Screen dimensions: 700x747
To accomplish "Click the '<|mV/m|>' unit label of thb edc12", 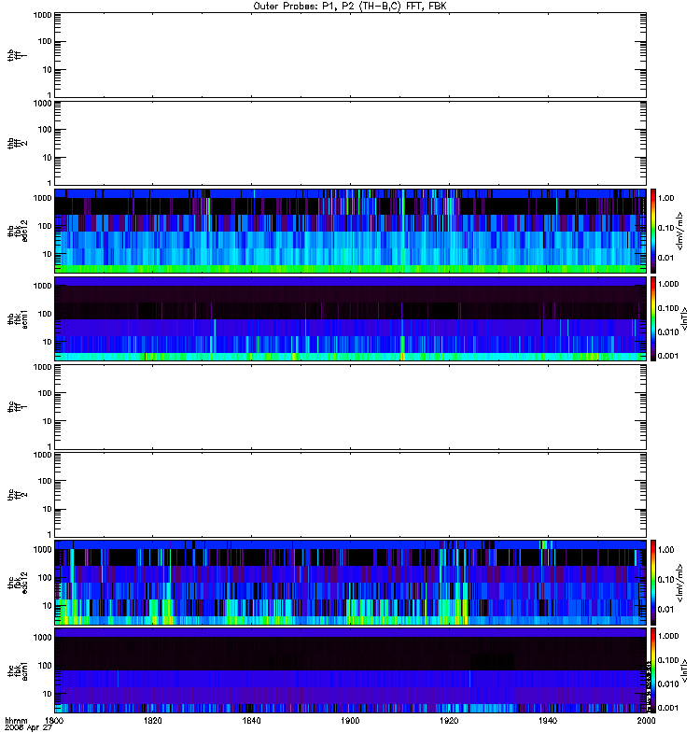I will point(680,231).
